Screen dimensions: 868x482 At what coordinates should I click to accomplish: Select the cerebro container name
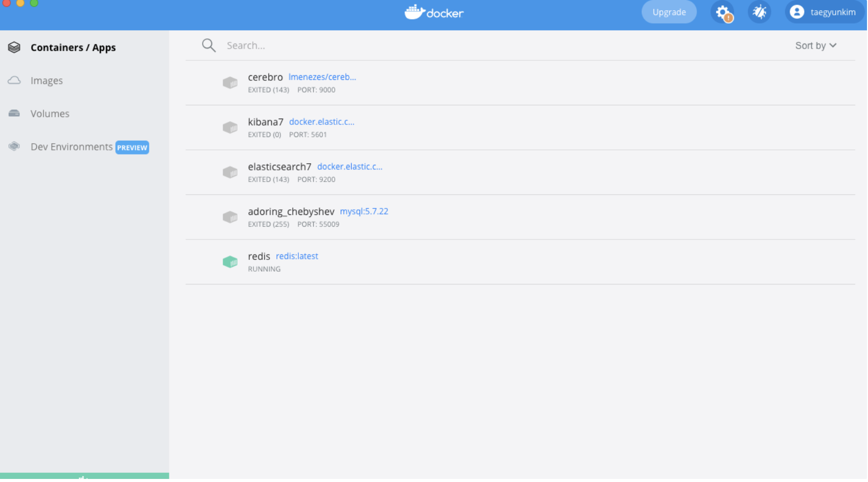[266, 77]
